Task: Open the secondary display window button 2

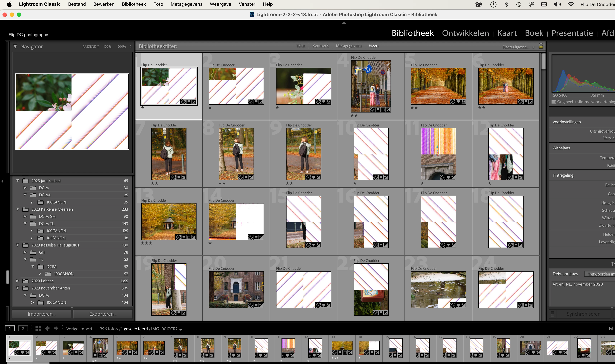Action: [23, 329]
